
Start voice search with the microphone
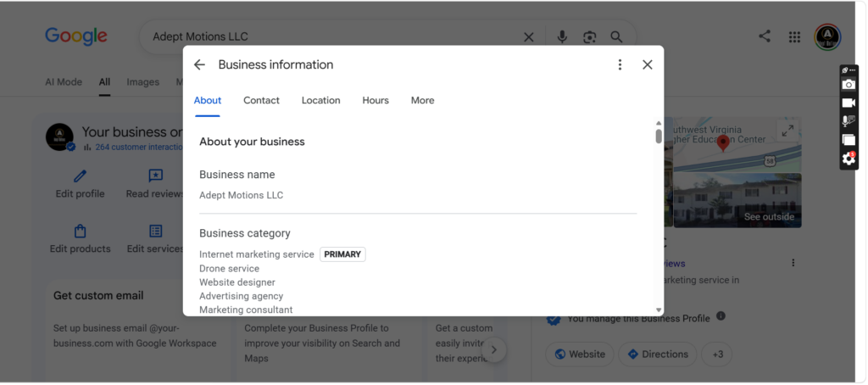pos(562,37)
